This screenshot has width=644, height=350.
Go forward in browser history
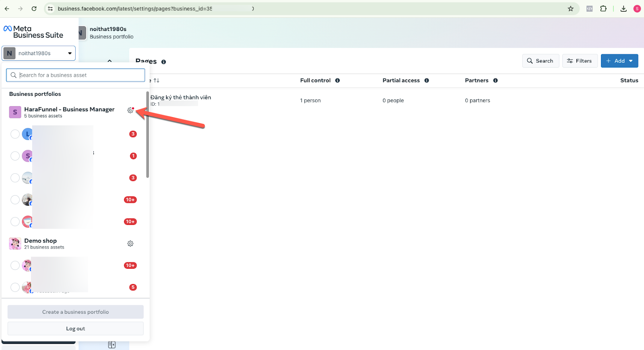[21, 8]
